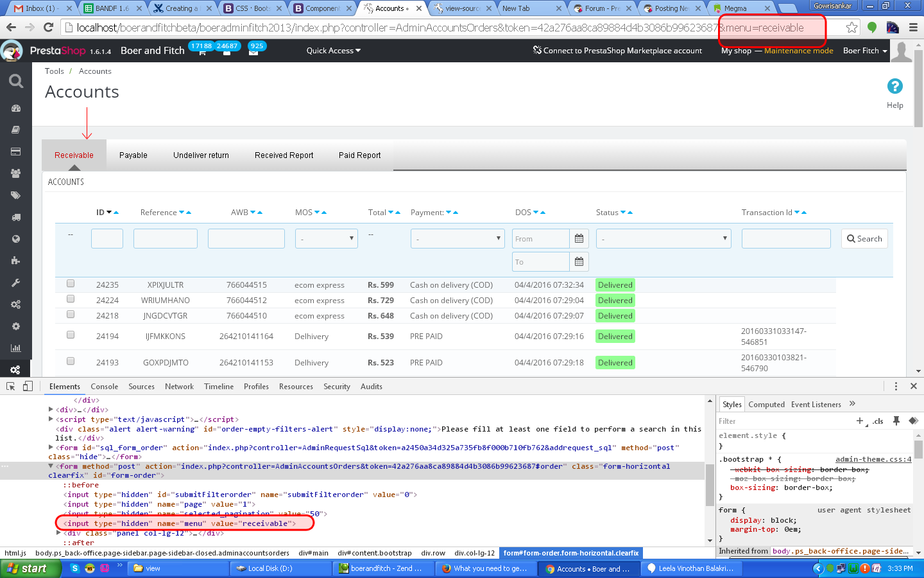This screenshot has height=578, width=924.
Task: Click the Tools breadcrumb link
Action: [x=55, y=71]
